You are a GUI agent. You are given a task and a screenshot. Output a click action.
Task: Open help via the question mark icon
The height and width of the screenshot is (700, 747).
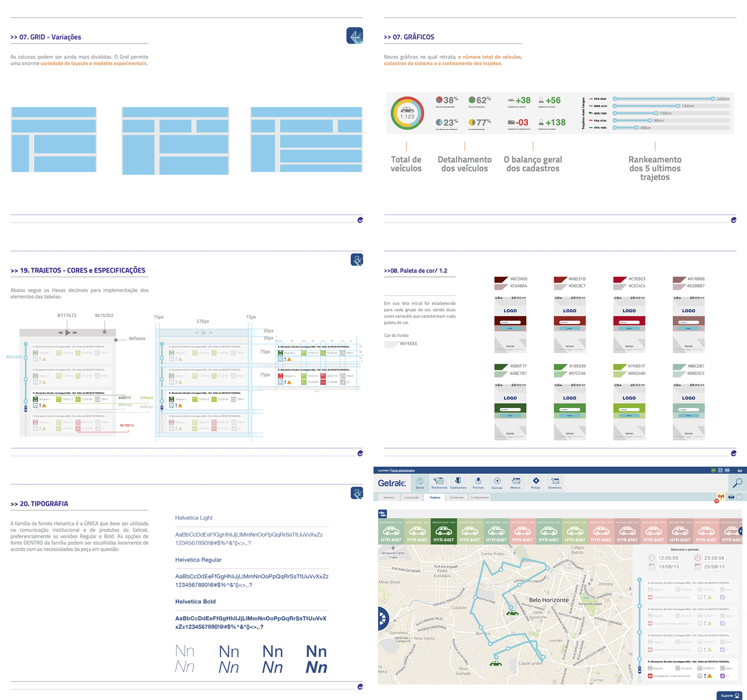739,497
